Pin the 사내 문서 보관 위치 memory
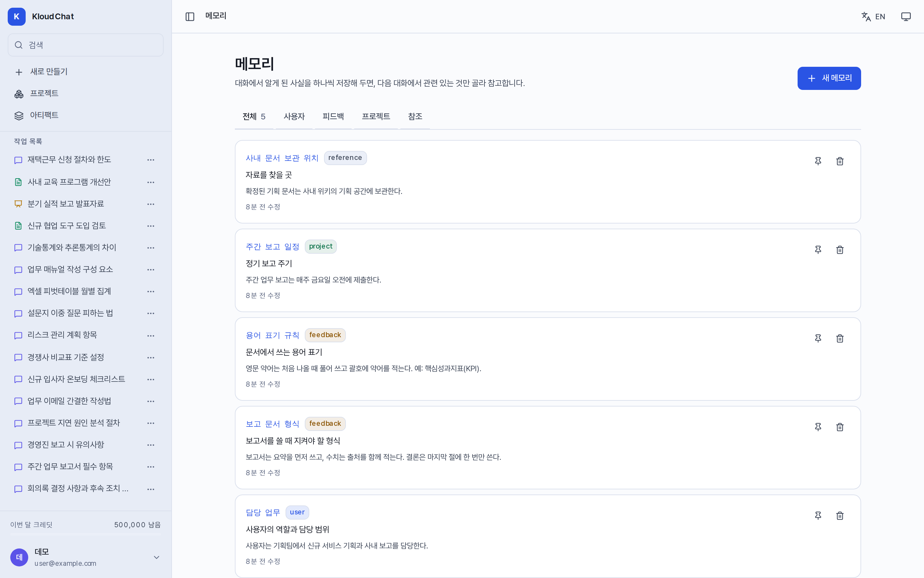Image resolution: width=924 pixels, height=578 pixels. coord(818,161)
